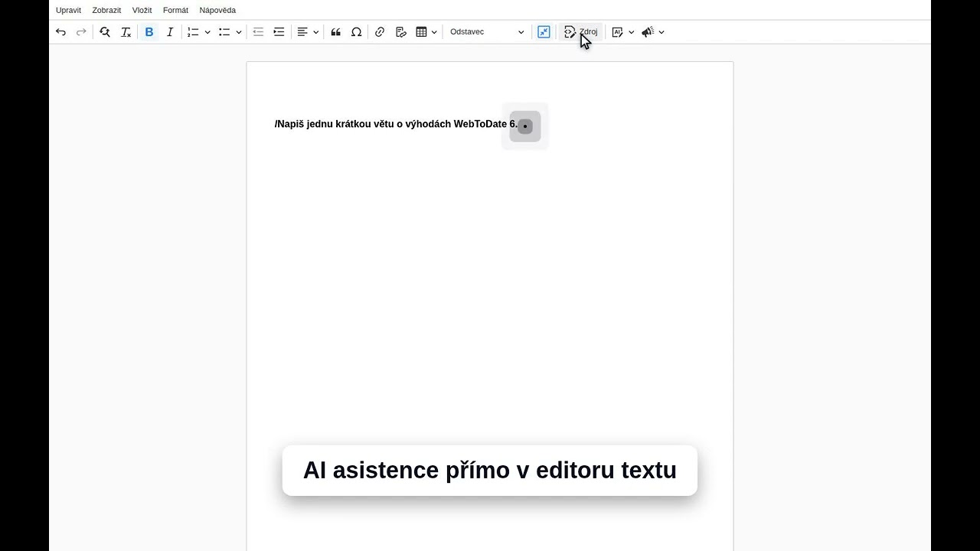Expand numbered list style options
The height and width of the screenshot is (551, 980).
tap(207, 32)
